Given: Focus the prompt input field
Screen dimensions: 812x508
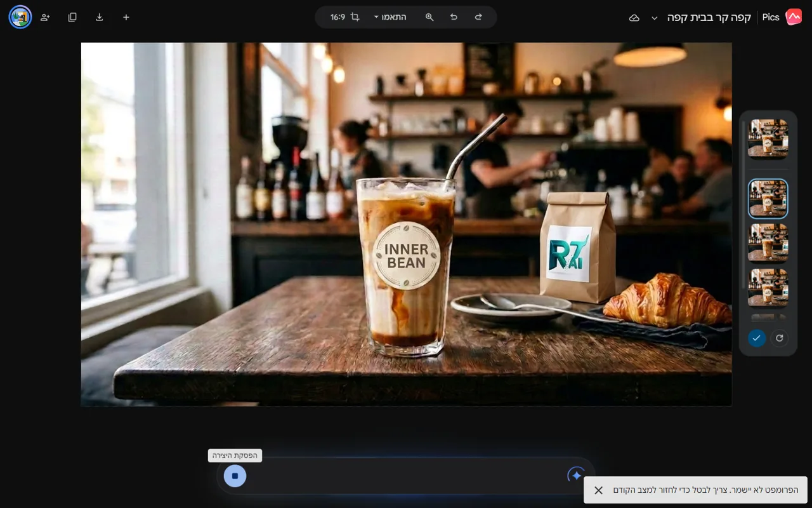Looking at the screenshot, I should [x=406, y=476].
